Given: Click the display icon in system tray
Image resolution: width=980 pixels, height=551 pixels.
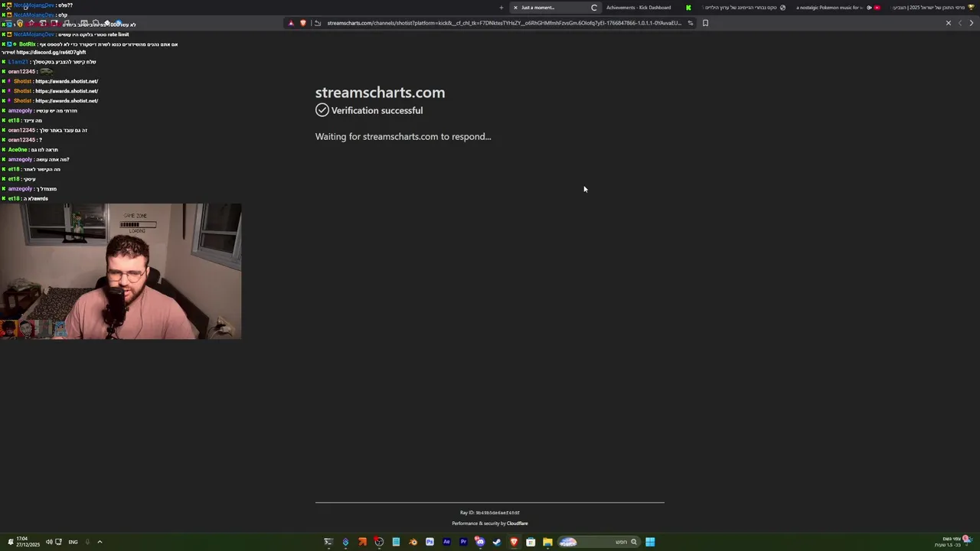Looking at the screenshot, I should (x=58, y=542).
